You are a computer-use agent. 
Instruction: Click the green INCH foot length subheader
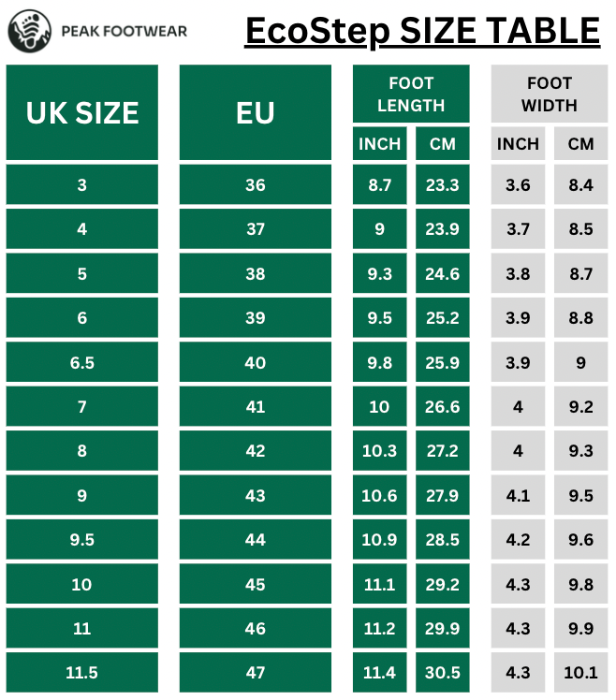click(x=380, y=144)
